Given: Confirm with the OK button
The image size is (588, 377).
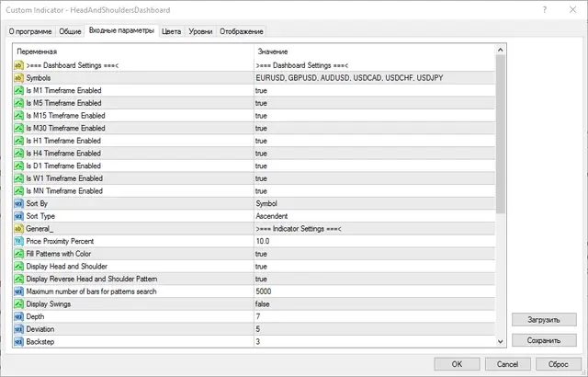Looking at the screenshot, I should [x=457, y=364].
